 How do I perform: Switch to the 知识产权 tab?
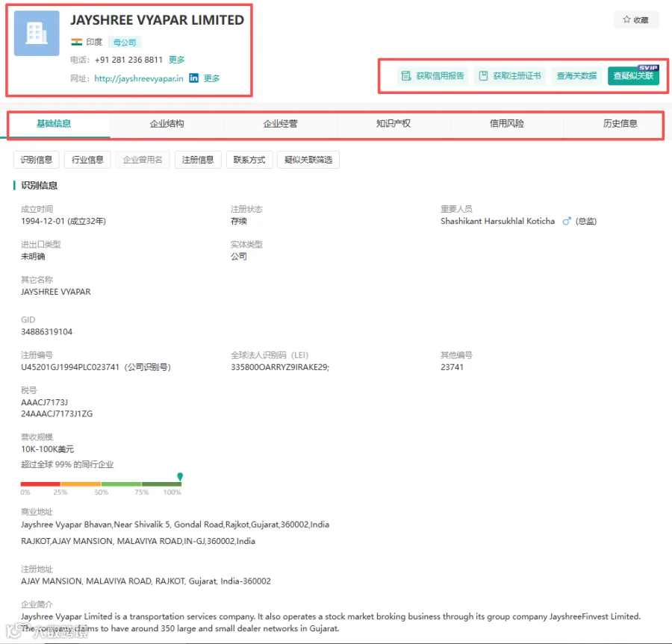coord(393,124)
